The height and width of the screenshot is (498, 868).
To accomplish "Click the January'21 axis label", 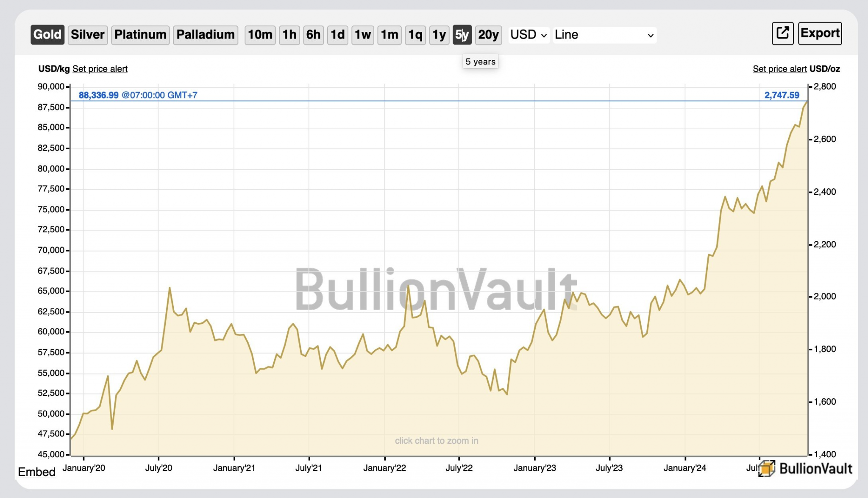I will coord(234,468).
